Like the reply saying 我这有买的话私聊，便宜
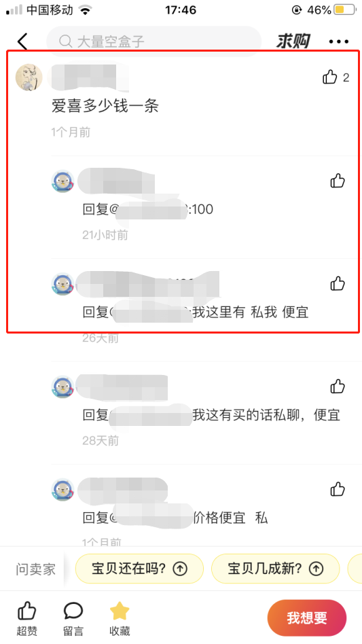 pos(338,387)
